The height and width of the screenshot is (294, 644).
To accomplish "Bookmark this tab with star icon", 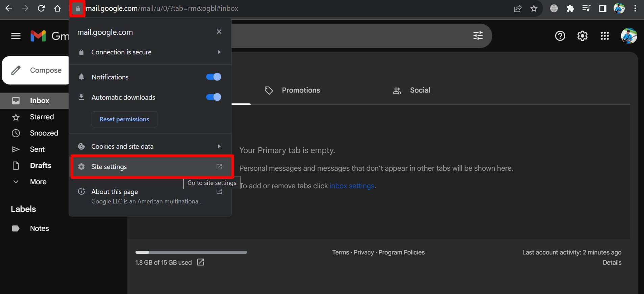I will pos(534,8).
